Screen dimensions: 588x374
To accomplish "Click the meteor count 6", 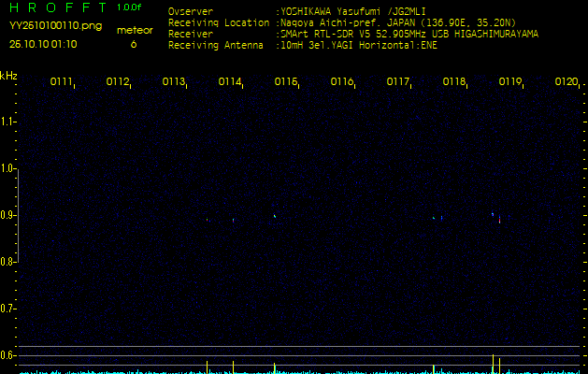I will [134, 44].
